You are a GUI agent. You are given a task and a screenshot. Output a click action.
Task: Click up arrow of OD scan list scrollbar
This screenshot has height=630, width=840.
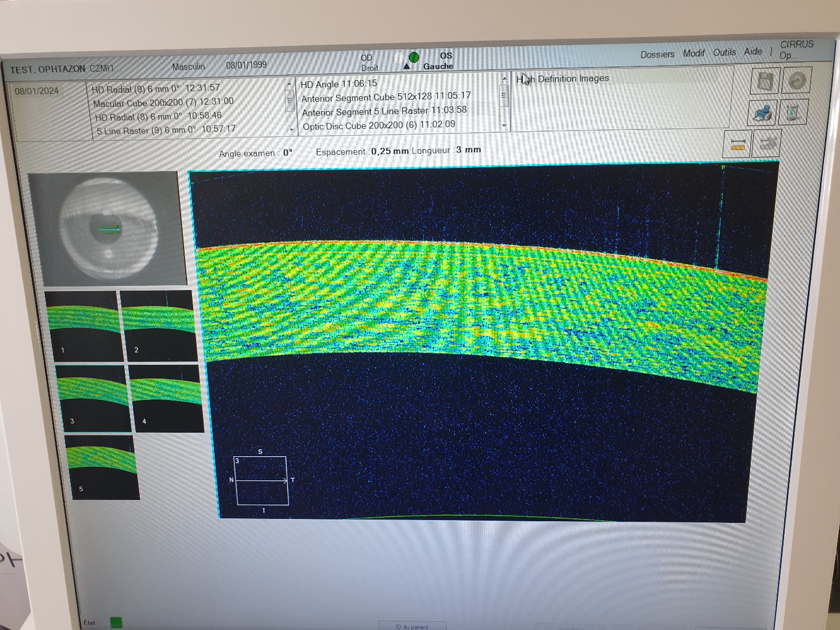tap(289, 84)
